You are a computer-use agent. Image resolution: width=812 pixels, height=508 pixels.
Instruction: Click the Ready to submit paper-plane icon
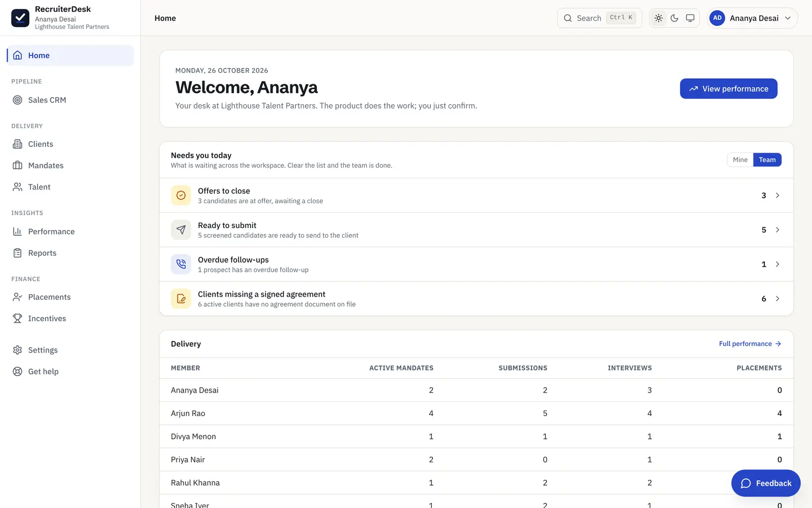[x=181, y=230]
